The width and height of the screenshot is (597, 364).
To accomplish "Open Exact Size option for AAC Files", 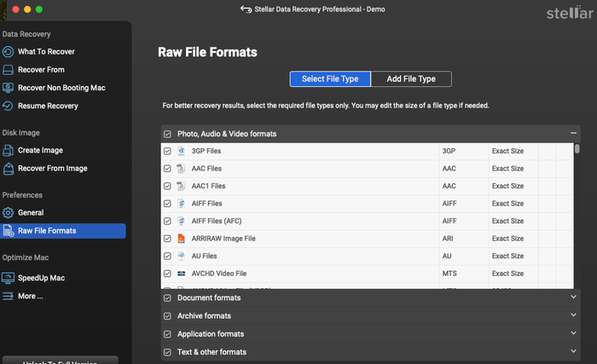I will click(x=507, y=168).
